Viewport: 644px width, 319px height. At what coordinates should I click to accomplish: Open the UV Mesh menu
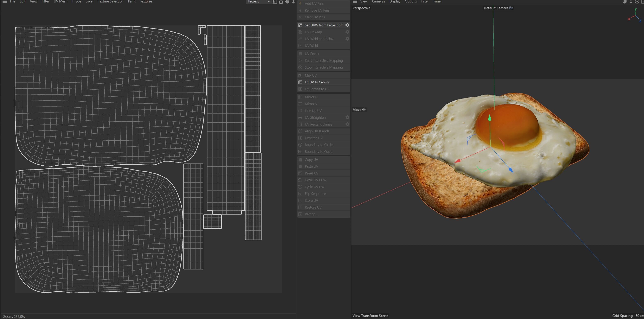pos(60,1)
